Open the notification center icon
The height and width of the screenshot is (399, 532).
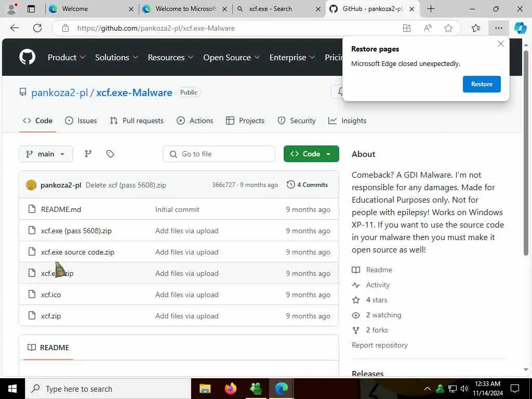coord(515,389)
